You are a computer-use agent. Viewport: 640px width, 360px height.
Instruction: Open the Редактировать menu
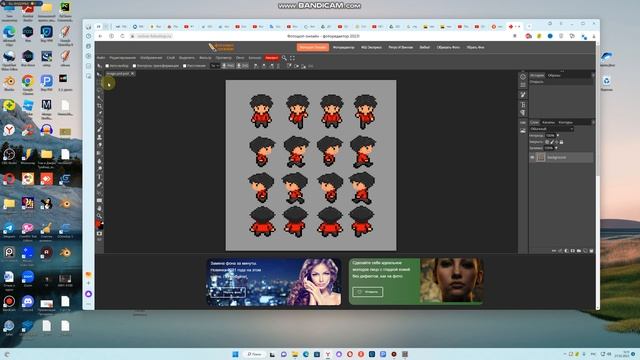[122, 58]
